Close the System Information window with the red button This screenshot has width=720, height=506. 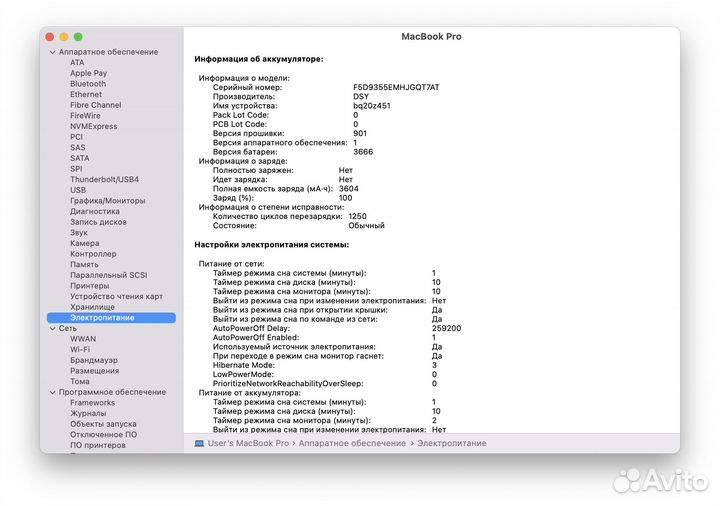(53, 36)
